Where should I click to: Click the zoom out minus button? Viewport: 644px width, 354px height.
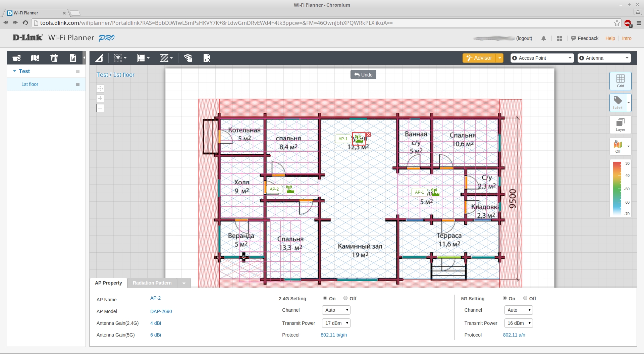(100, 108)
